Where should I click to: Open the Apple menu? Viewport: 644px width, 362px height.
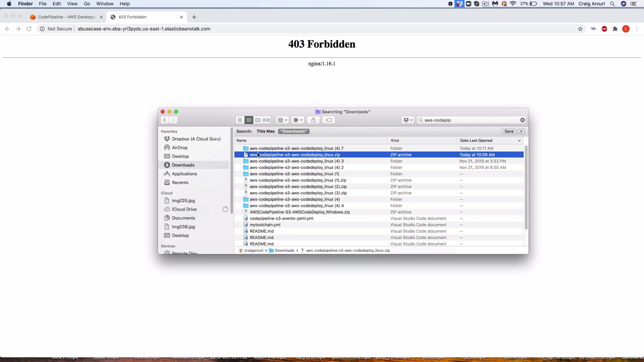point(9,4)
